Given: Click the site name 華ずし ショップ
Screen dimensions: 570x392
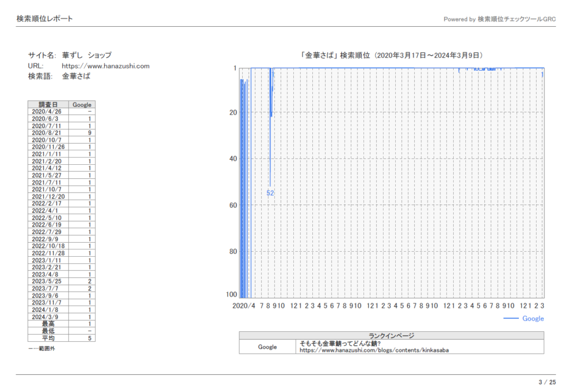Looking at the screenshot, I should click(x=86, y=55).
